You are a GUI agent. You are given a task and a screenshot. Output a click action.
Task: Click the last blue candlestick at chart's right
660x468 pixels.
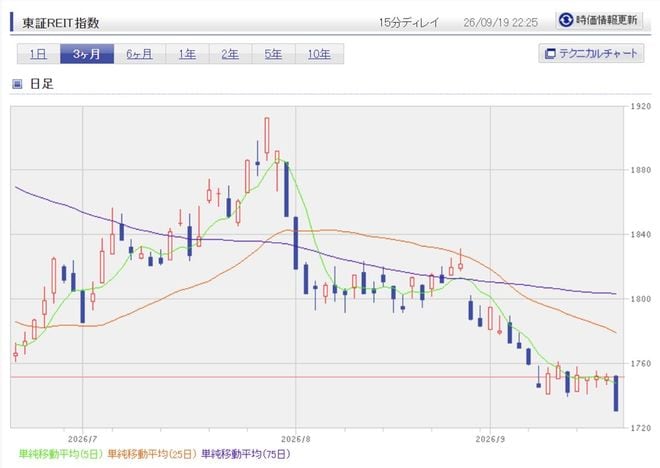616,393
